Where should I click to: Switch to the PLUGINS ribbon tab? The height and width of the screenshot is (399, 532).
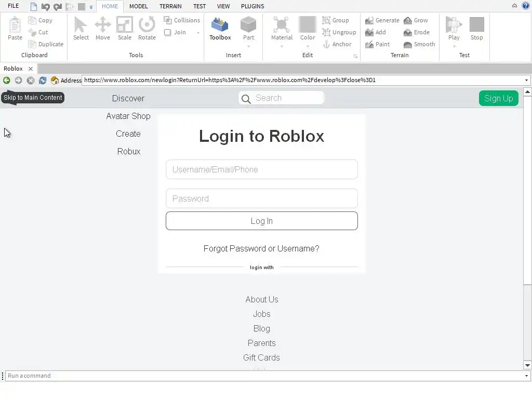point(252,6)
